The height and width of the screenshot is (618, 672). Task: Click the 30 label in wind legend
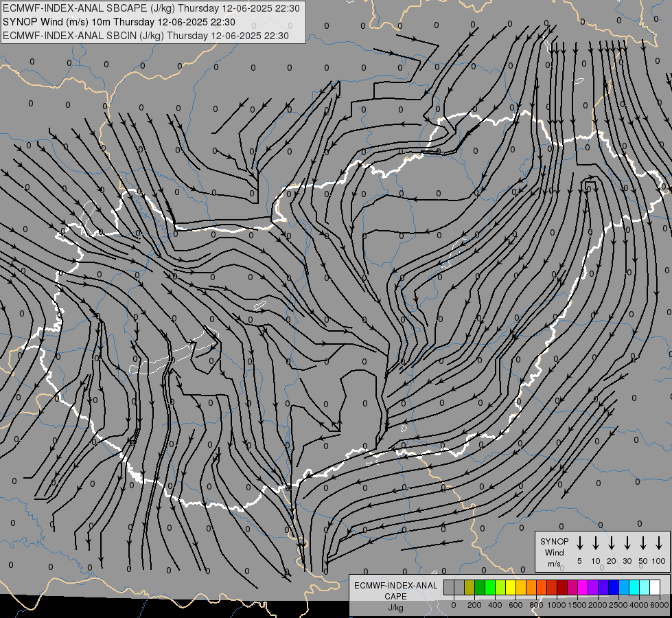pos(627,561)
